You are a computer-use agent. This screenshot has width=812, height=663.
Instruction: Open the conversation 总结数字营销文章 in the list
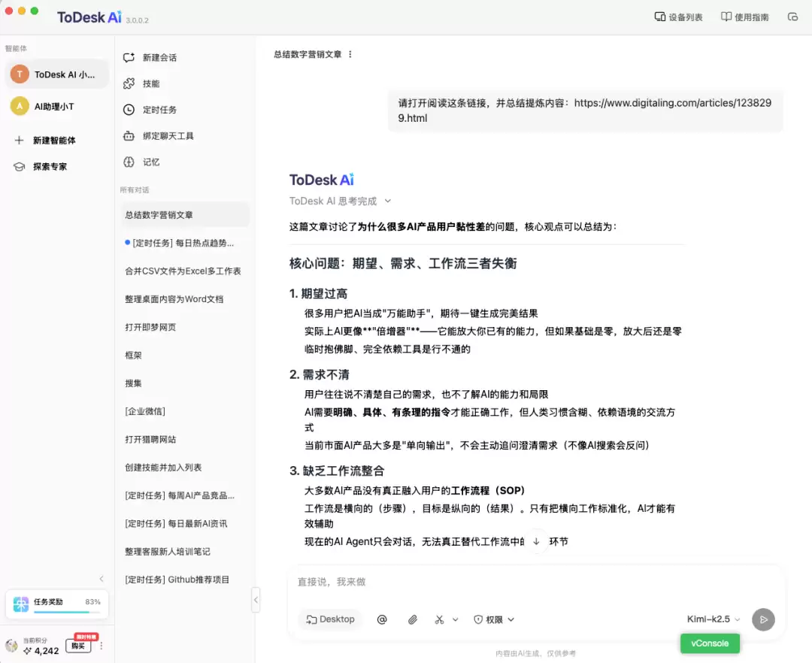186,215
